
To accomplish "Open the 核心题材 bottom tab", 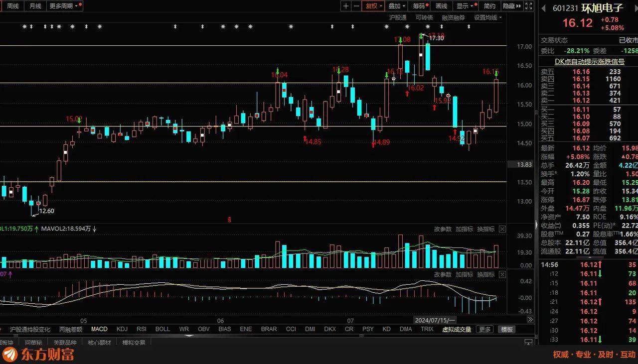I will [x=99, y=342].
